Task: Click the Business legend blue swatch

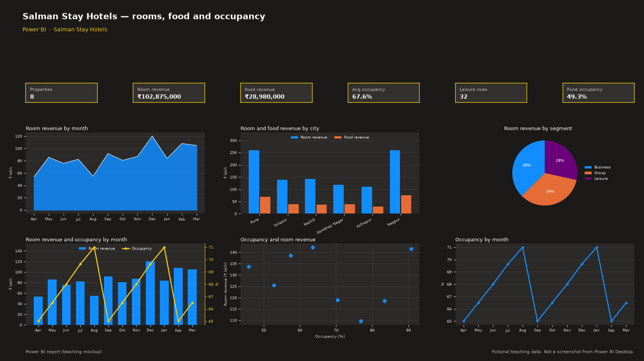Action: (588, 167)
